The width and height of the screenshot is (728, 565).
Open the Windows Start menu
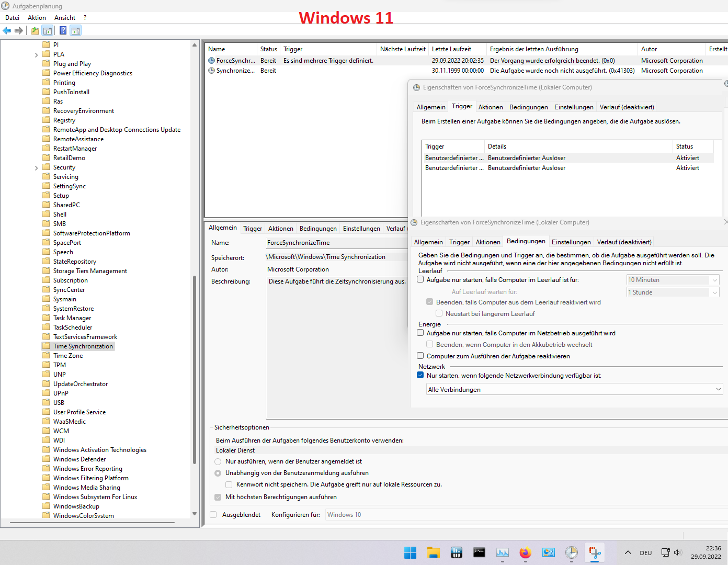tap(410, 552)
